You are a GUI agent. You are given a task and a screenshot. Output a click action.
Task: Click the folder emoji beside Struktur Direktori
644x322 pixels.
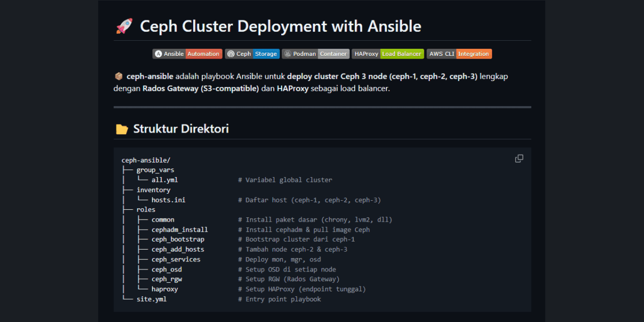click(122, 129)
